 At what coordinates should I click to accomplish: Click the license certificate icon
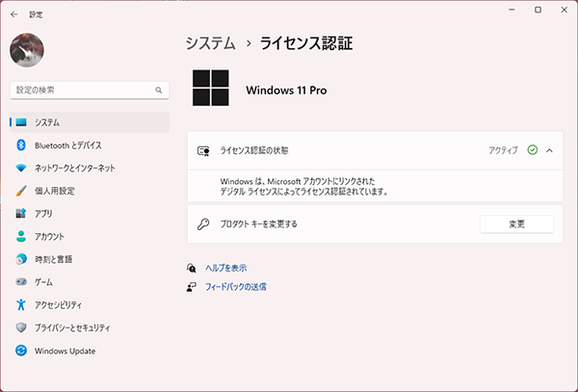pos(203,150)
